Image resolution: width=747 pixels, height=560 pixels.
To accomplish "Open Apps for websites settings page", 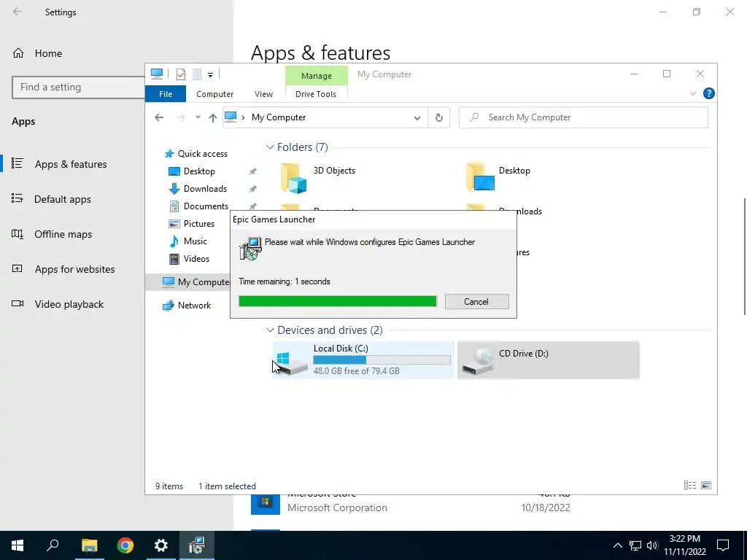I will (x=74, y=269).
